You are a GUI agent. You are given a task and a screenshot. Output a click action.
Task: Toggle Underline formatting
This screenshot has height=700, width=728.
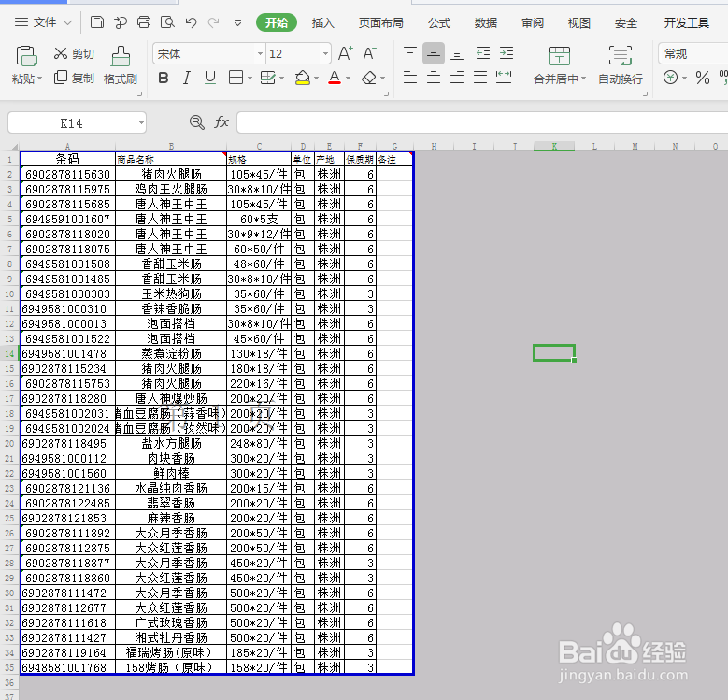(x=210, y=78)
